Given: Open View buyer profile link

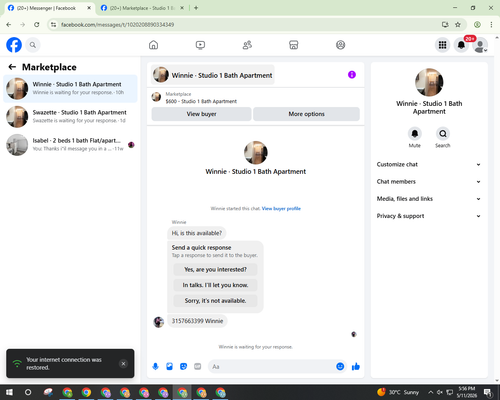Looking at the screenshot, I should pos(281,209).
